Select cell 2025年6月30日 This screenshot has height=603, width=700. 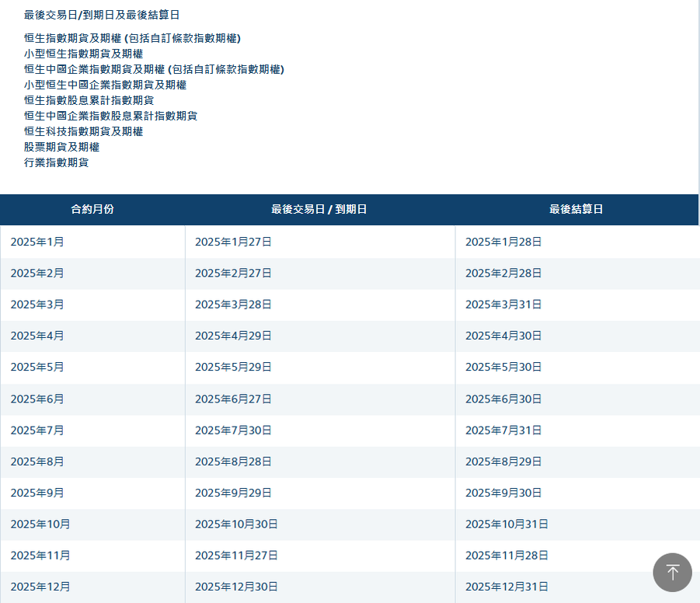(576, 399)
